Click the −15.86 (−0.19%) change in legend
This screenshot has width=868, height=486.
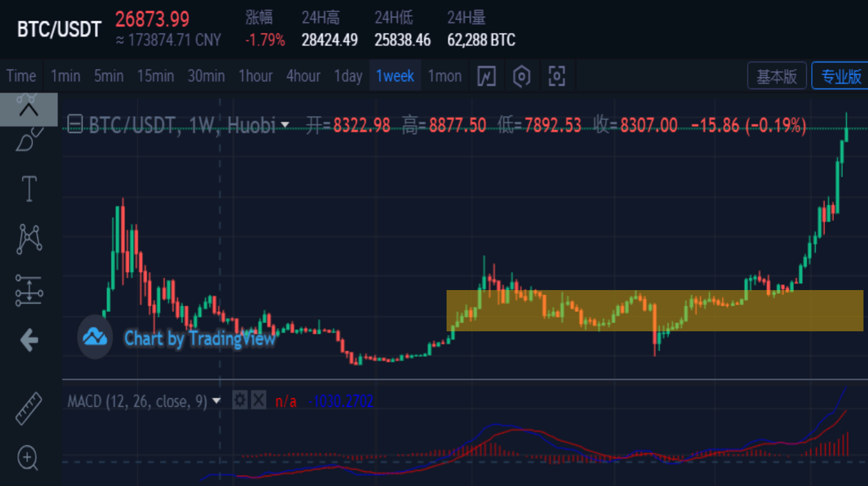point(749,125)
